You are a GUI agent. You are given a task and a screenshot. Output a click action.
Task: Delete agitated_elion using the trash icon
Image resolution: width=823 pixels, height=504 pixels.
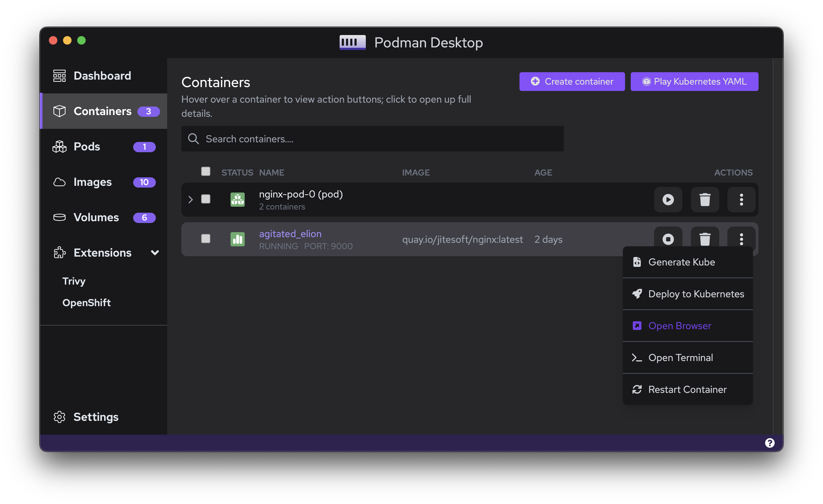[x=705, y=239]
